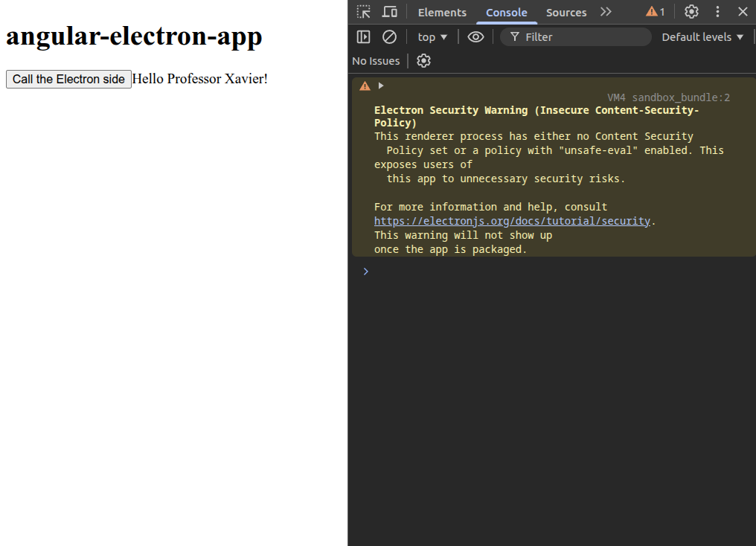Image resolution: width=756 pixels, height=546 pixels.
Task: Click the console Filter field
Action: point(576,37)
